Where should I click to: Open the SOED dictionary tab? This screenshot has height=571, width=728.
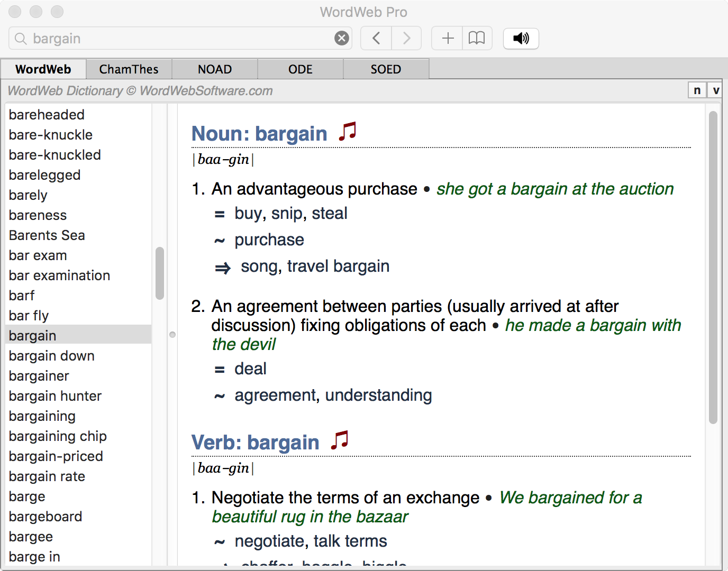pos(386,69)
